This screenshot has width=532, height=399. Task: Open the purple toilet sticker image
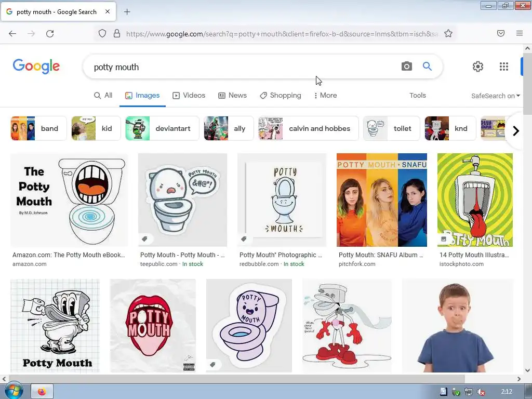tap(249, 326)
